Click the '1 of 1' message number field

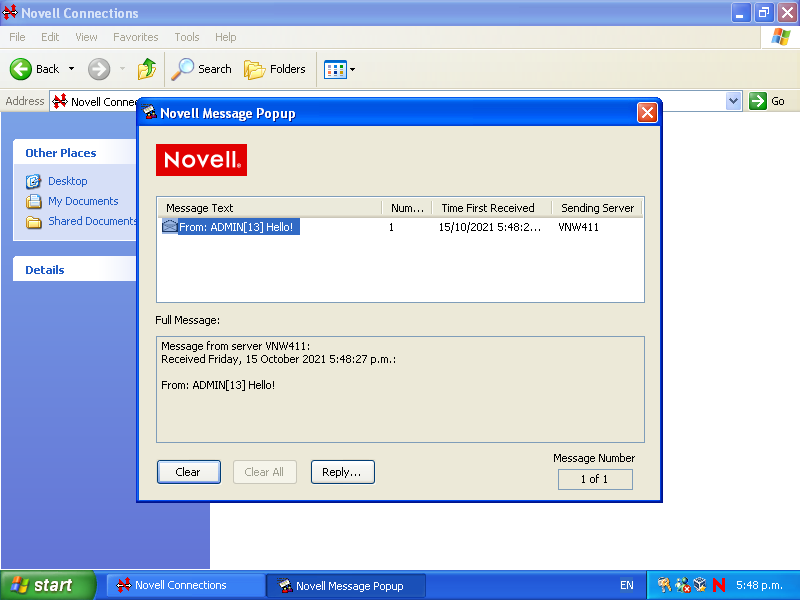point(595,479)
